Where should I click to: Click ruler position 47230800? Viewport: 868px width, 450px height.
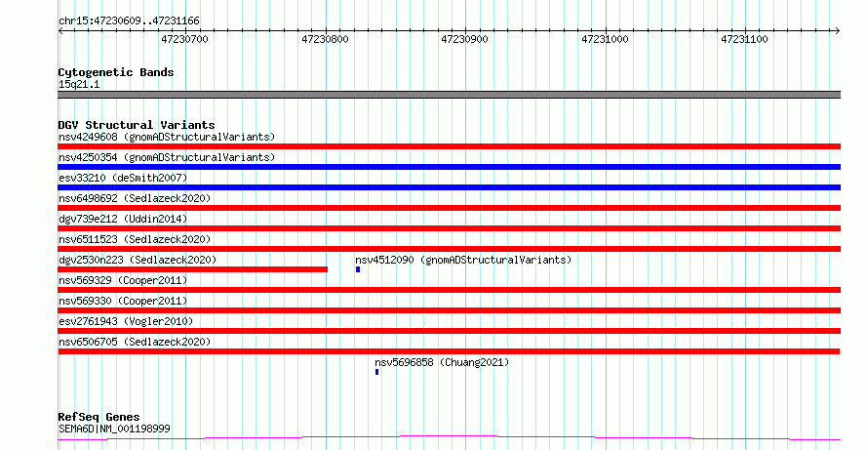[326, 39]
